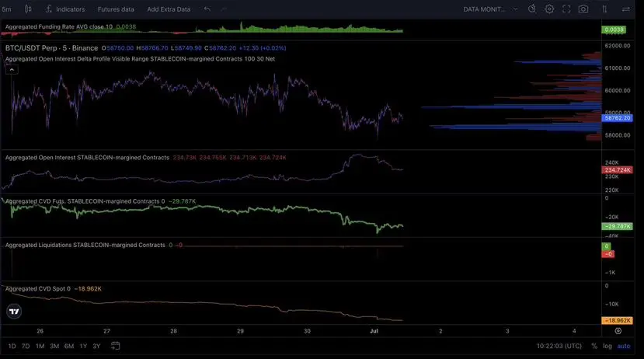This screenshot has height=359, width=644.
Task: Open the Add Extra Data menu
Action: [169, 9]
